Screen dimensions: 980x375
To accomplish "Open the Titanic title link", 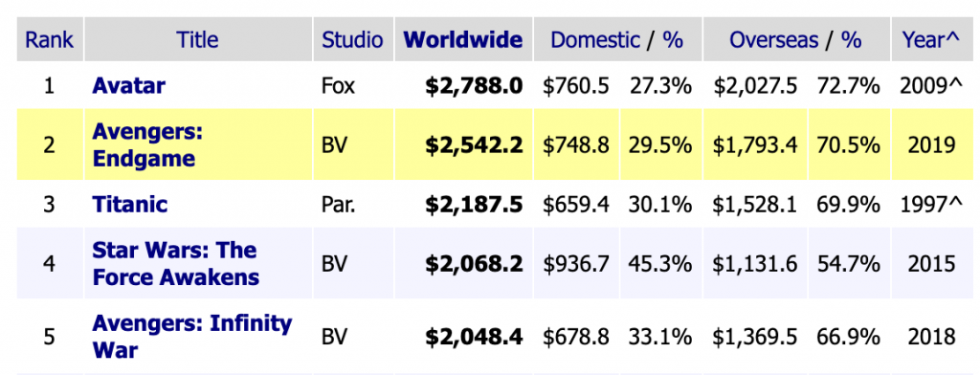I will [129, 205].
